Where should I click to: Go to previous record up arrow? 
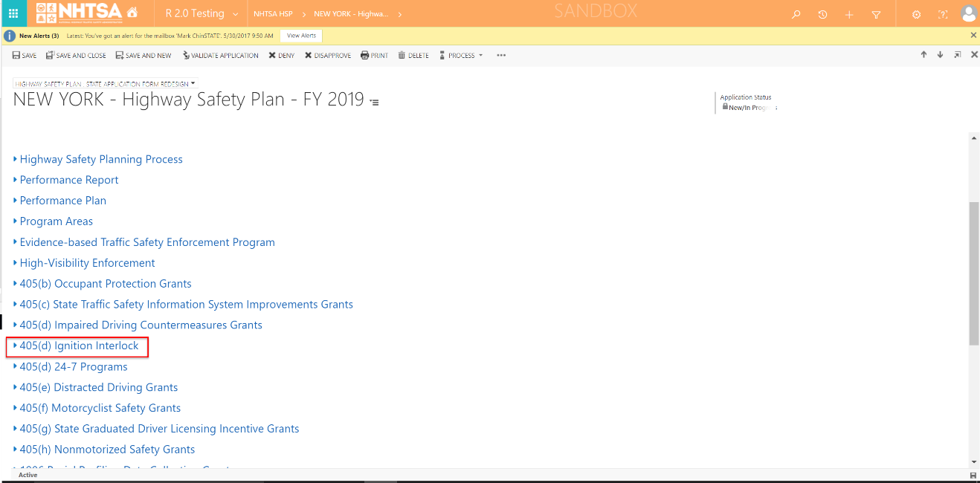(x=923, y=54)
